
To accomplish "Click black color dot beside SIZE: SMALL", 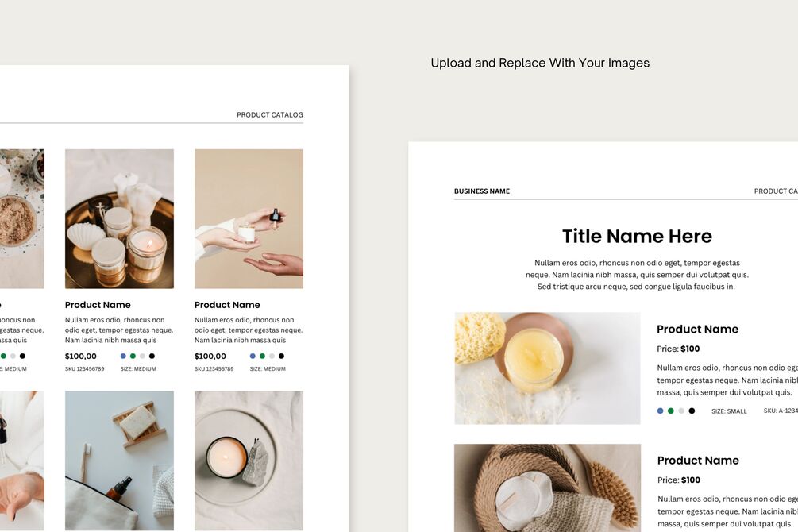I will 692,411.
